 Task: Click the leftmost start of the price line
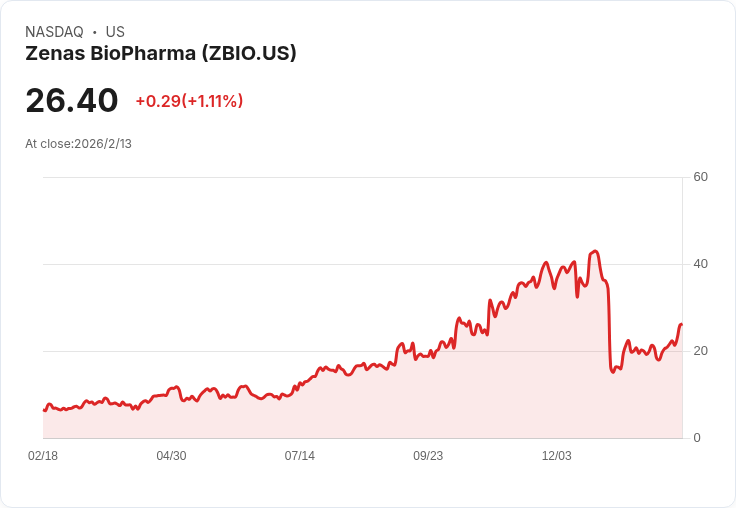44,410
